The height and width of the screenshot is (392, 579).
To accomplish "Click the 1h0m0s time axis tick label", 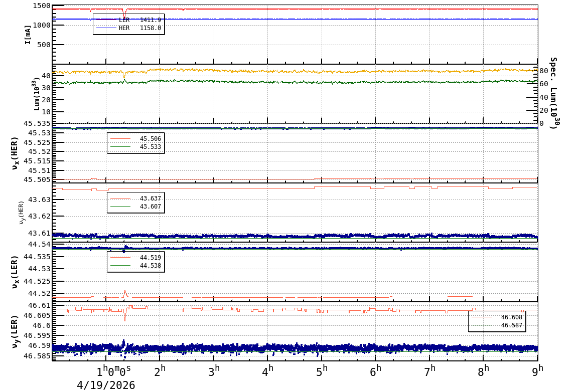I will coord(114,372).
